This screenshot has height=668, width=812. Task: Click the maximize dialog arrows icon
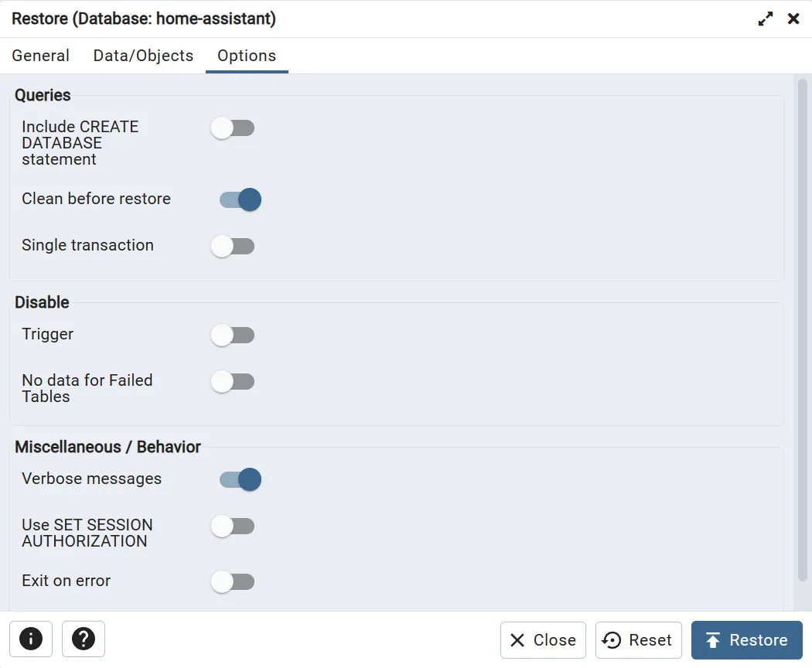coord(766,19)
